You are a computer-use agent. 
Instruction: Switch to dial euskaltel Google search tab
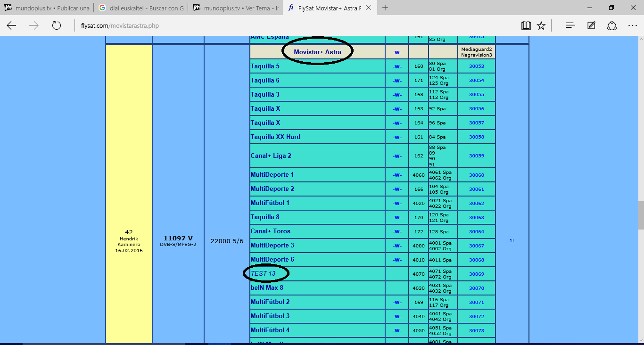(141, 8)
